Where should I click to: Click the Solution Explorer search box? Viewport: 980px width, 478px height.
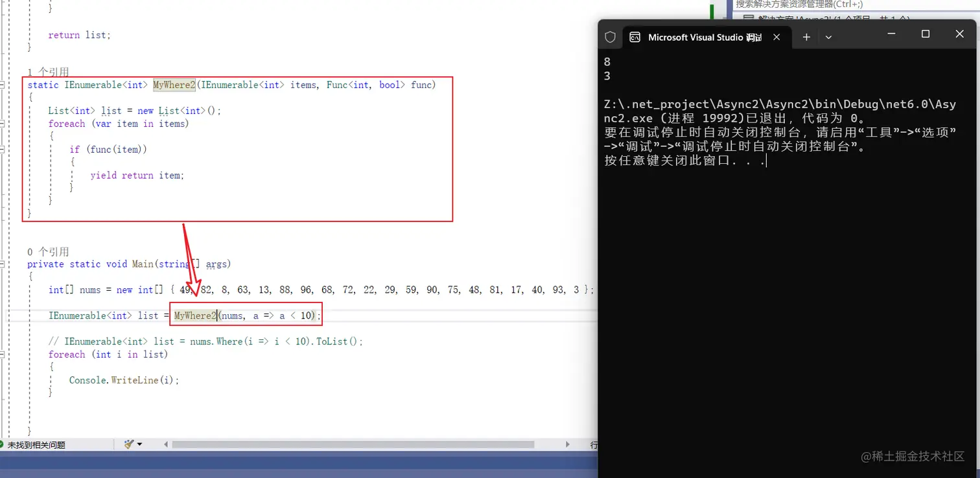click(x=856, y=5)
